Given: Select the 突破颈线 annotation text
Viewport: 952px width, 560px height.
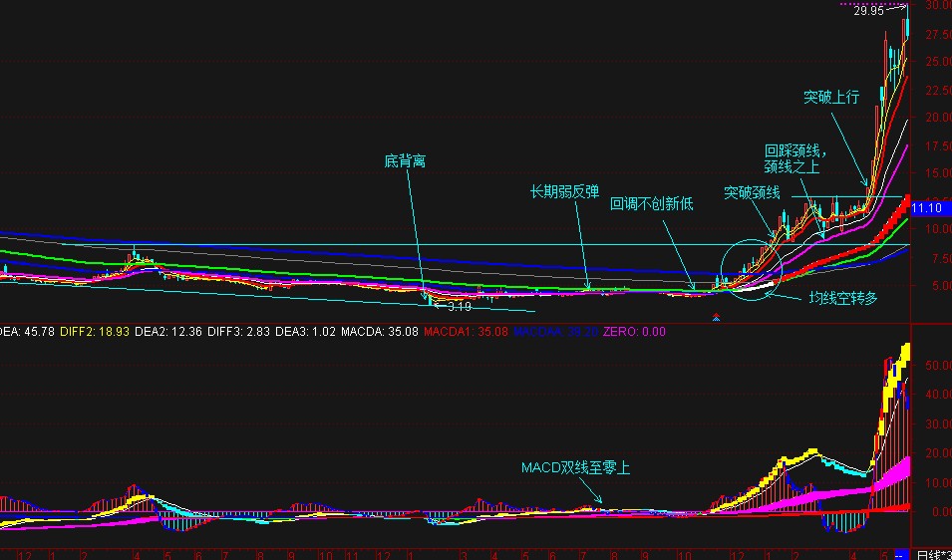Looking at the screenshot, I should coord(752,192).
